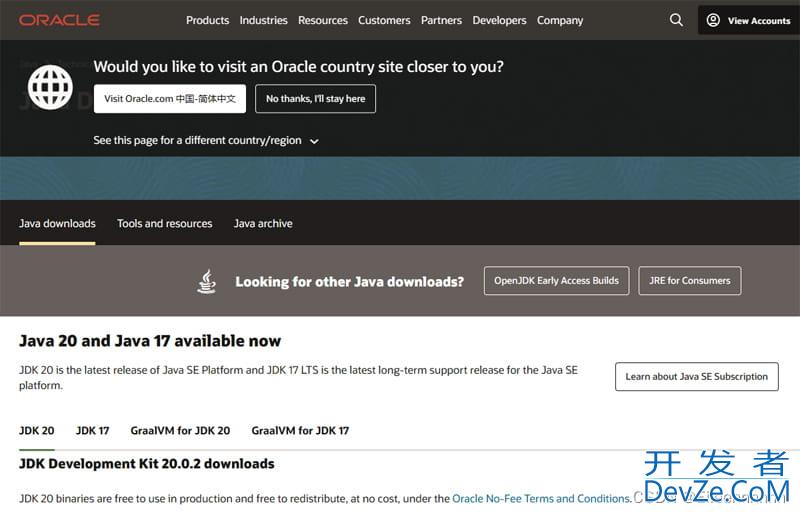Open the Resources menu

pos(323,20)
